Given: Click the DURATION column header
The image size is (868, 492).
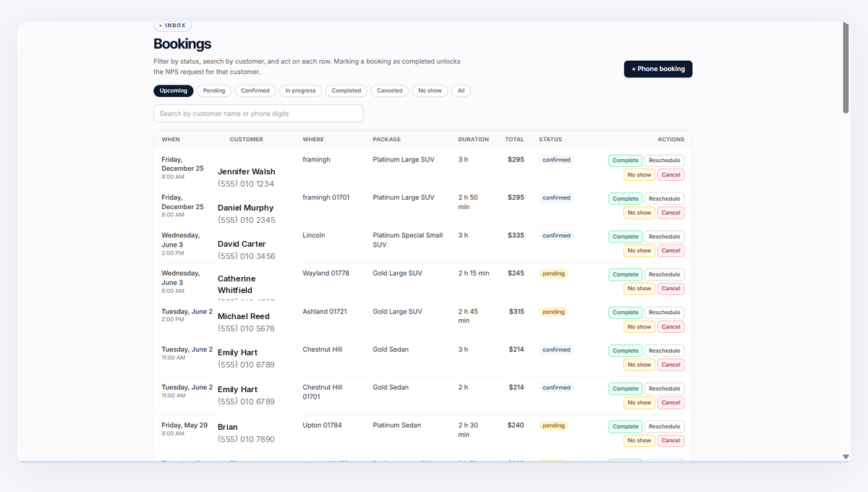Looking at the screenshot, I should pyautogui.click(x=473, y=139).
